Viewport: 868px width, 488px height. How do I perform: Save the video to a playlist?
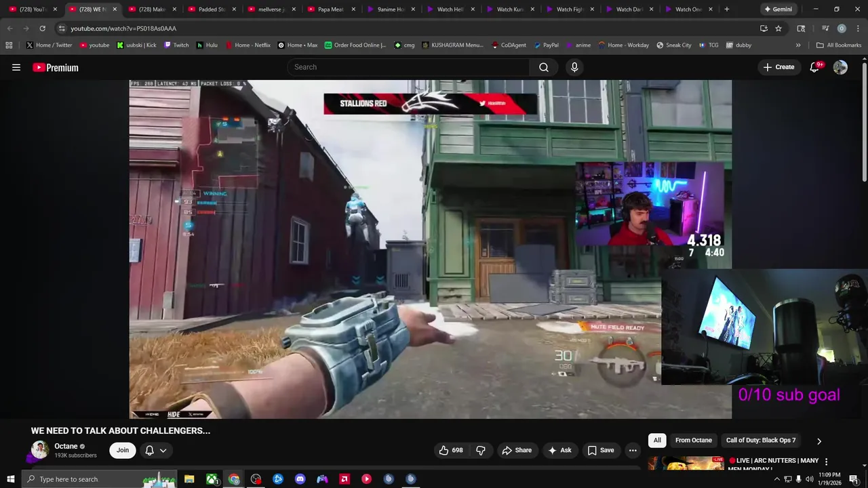click(x=601, y=450)
